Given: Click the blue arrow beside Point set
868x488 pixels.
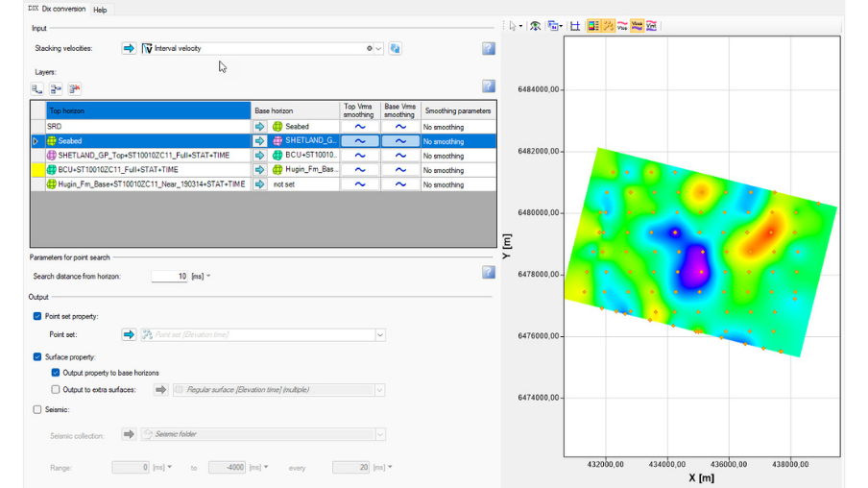Looking at the screenshot, I should click(x=129, y=334).
